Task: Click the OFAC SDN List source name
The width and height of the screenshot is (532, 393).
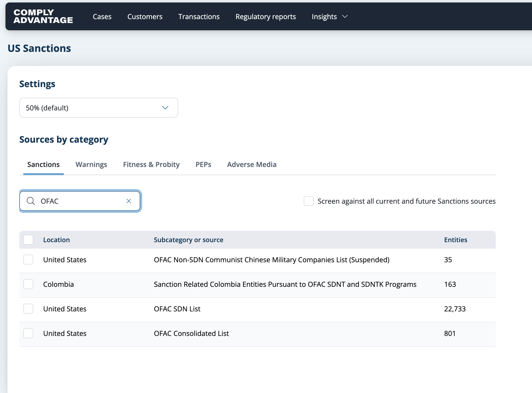Action: (177, 309)
